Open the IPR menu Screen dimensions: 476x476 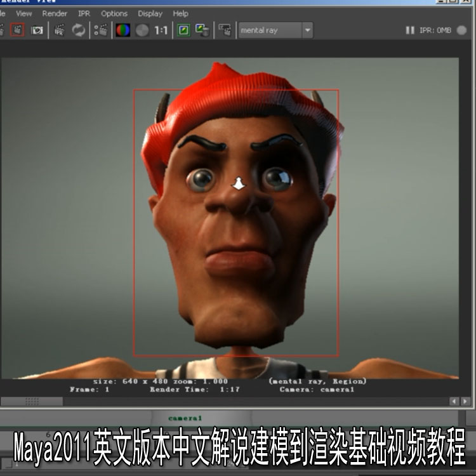(x=84, y=14)
